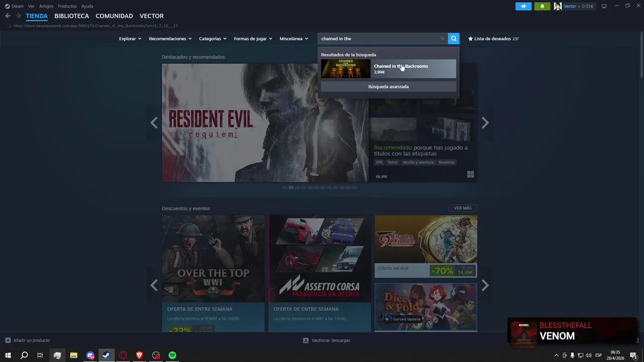Clear the search text with the X
Screen dimensions: 644x362
(x=442, y=39)
